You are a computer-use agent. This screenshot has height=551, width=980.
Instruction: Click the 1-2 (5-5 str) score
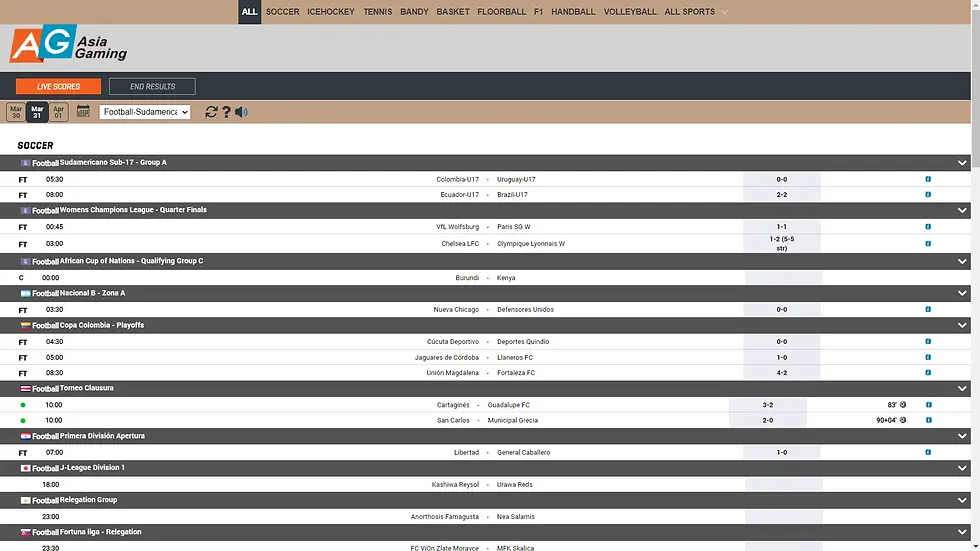(782, 244)
